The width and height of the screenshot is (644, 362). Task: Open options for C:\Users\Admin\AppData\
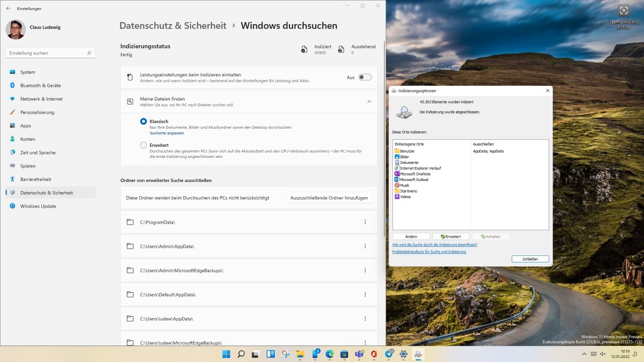coord(365,246)
